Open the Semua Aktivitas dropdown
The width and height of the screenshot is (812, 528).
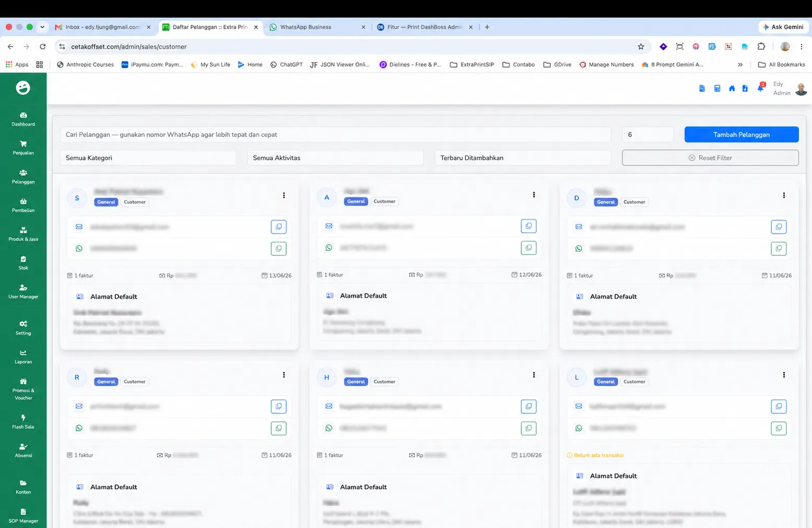[335, 158]
